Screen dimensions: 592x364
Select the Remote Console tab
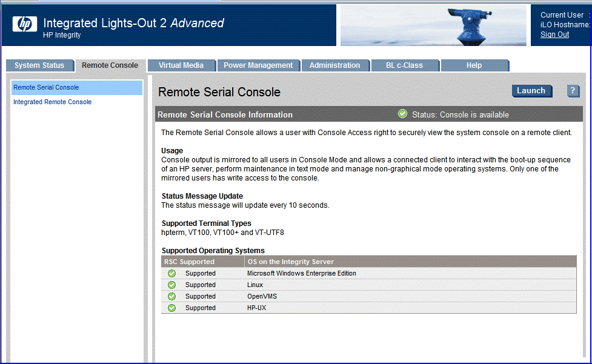point(110,65)
